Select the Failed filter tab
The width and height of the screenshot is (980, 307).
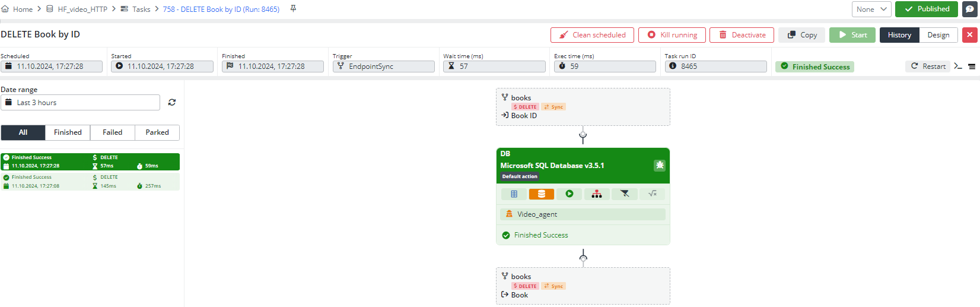(112, 132)
